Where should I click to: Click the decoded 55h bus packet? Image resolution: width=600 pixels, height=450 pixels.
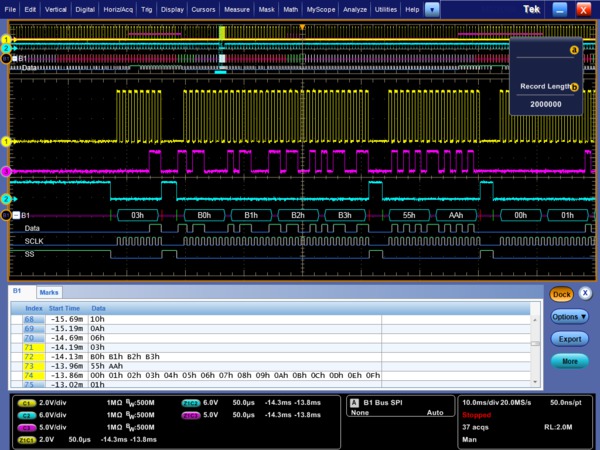pos(407,215)
